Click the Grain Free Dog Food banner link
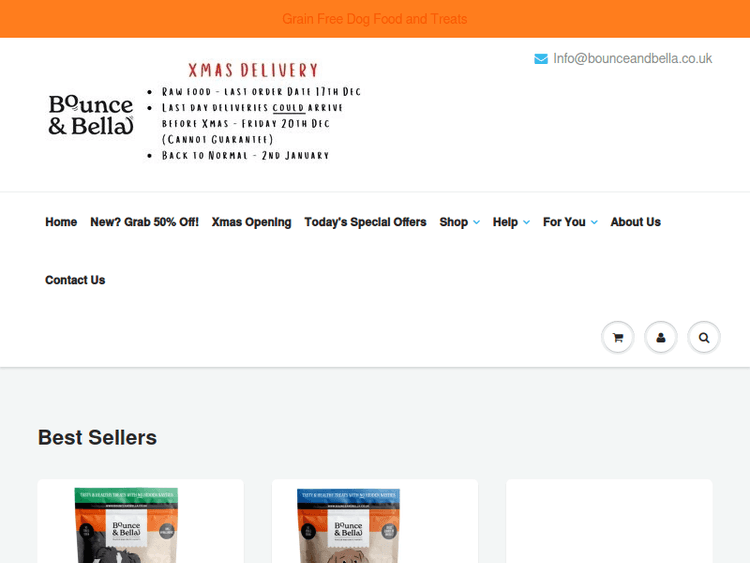Viewport: 750px width, 563px height. (375, 19)
